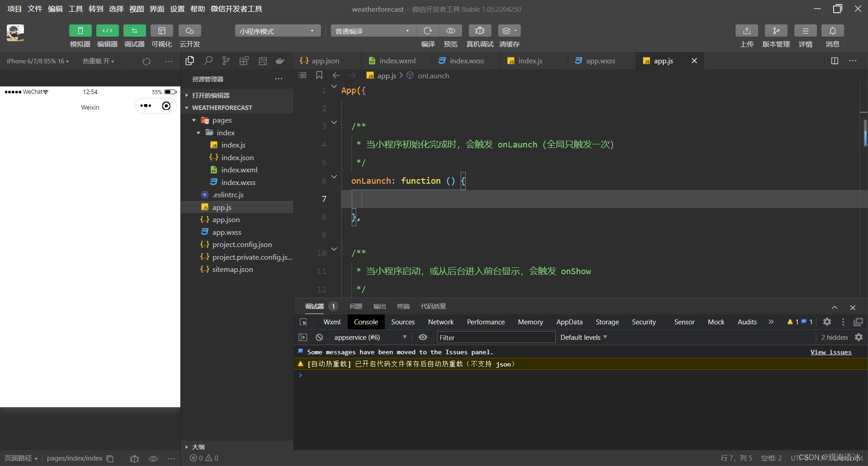Click the clear cache layers icon
Image resolution: width=868 pixels, height=466 pixels.
tap(509, 31)
